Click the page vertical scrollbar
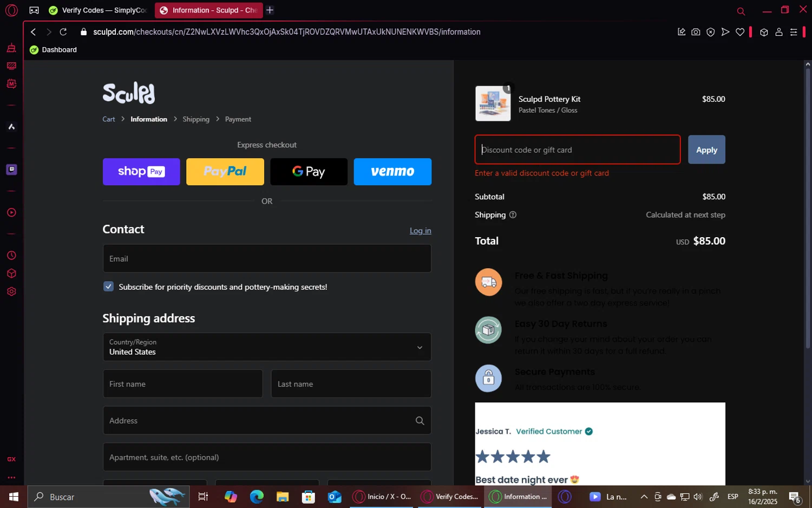Viewport: 812px width, 508px height. click(808, 208)
